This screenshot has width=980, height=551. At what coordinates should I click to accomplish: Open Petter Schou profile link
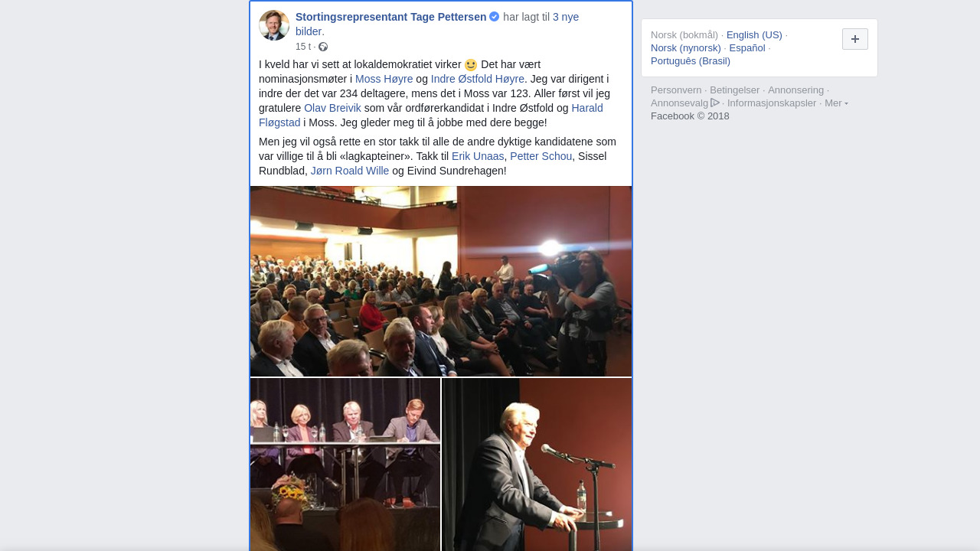[541, 156]
